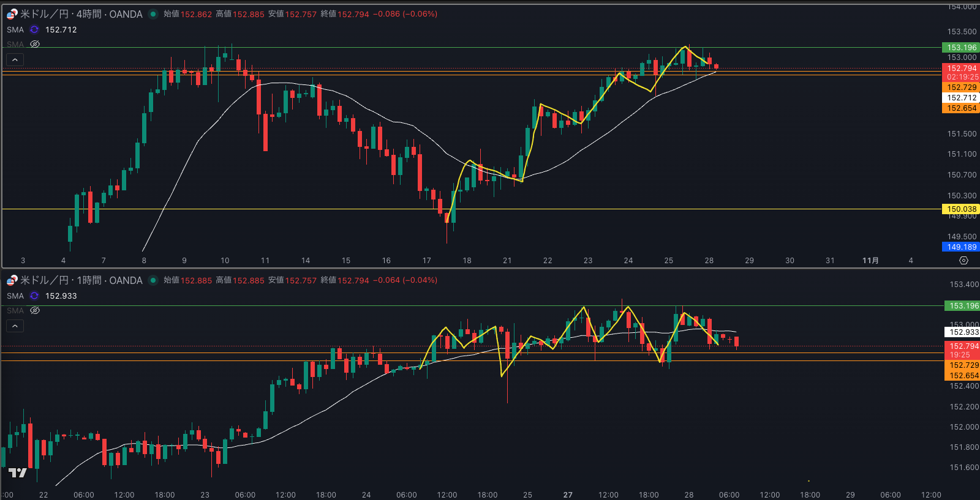This screenshot has height=500, width=980.
Task: Click the USD/JPY flag icon on 1-hour chart
Action: 12,280
